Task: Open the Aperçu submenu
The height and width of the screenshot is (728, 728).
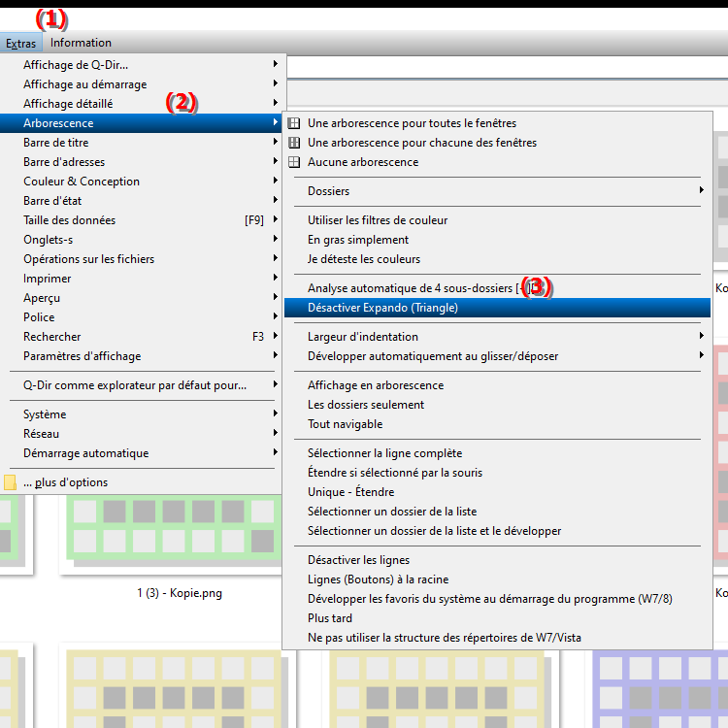Action: pos(141,298)
